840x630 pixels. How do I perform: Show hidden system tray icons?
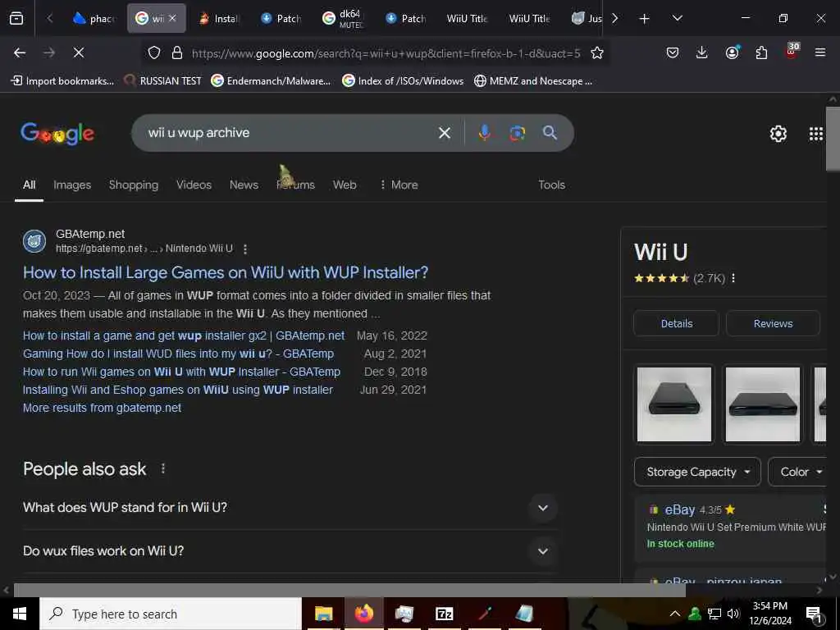pyautogui.click(x=675, y=614)
